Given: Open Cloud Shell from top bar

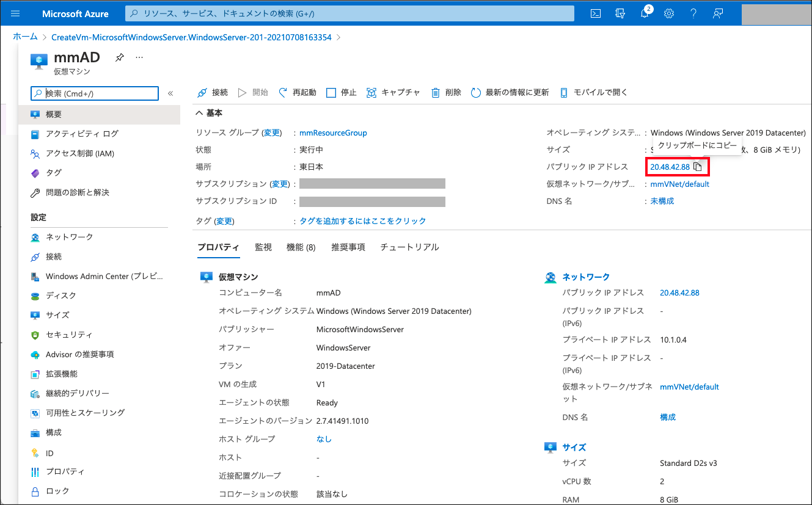Looking at the screenshot, I should (596, 13).
